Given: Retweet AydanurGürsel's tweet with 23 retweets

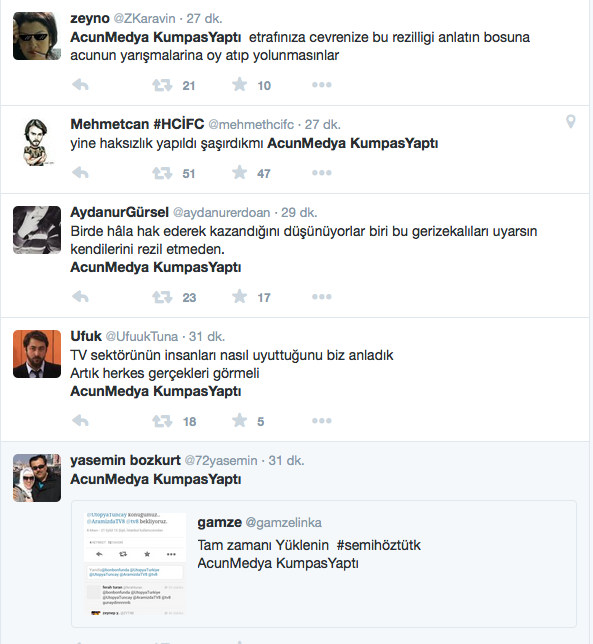Looking at the screenshot, I should click(x=162, y=297).
